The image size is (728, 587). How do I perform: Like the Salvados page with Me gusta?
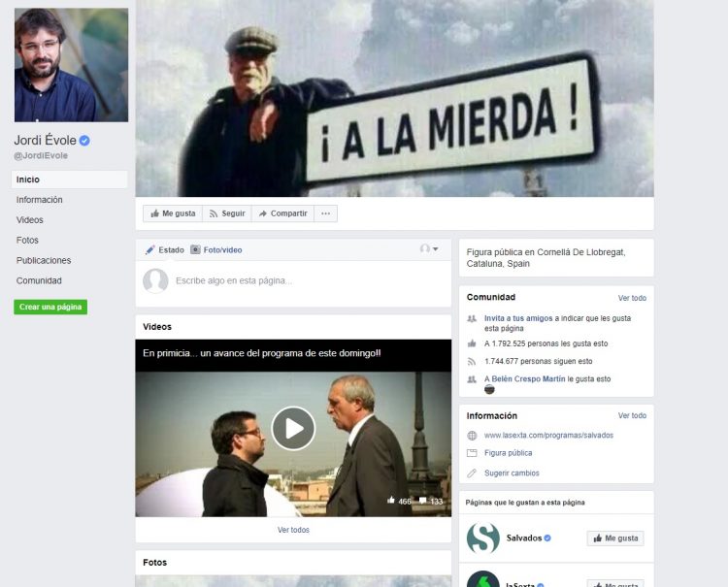tap(615, 538)
